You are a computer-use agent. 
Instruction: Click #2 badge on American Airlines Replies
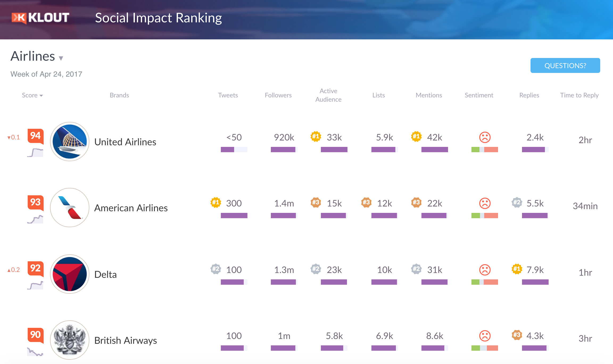[x=517, y=202]
